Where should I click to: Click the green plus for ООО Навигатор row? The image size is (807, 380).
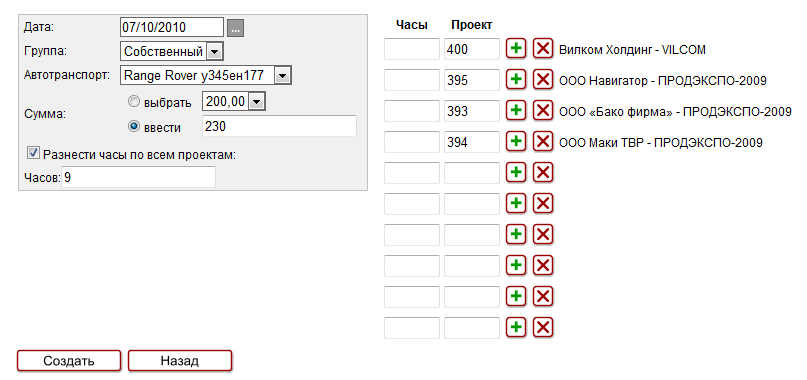pyautogui.click(x=516, y=80)
